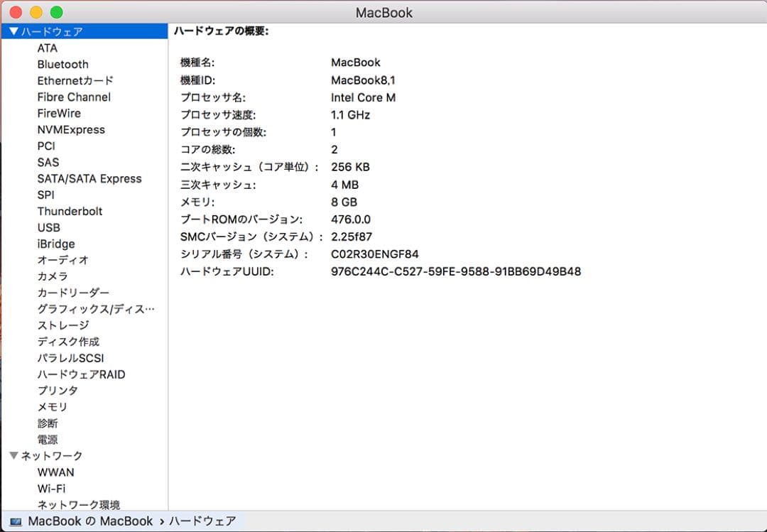Click the ハードウェアの概要: heading
The width and height of the screenshot is (767, 532).
click(222, 31)
